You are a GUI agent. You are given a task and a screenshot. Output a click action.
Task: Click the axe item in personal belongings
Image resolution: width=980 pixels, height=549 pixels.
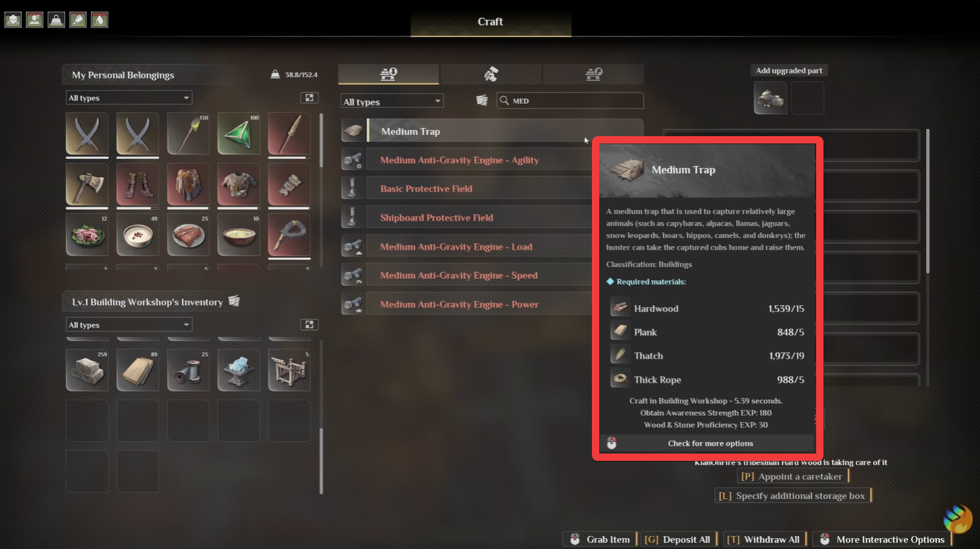tap(87, 183)
